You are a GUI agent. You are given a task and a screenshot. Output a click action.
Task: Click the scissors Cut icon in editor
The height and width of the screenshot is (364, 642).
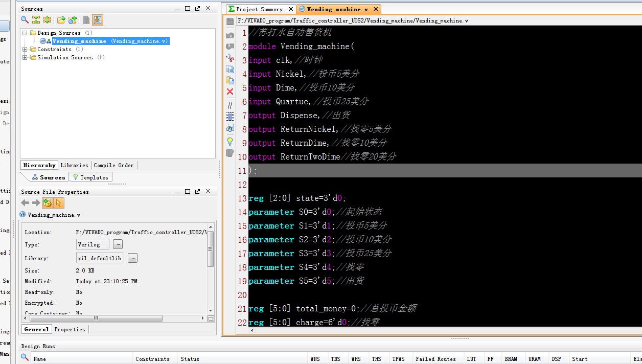click(230, 58)
